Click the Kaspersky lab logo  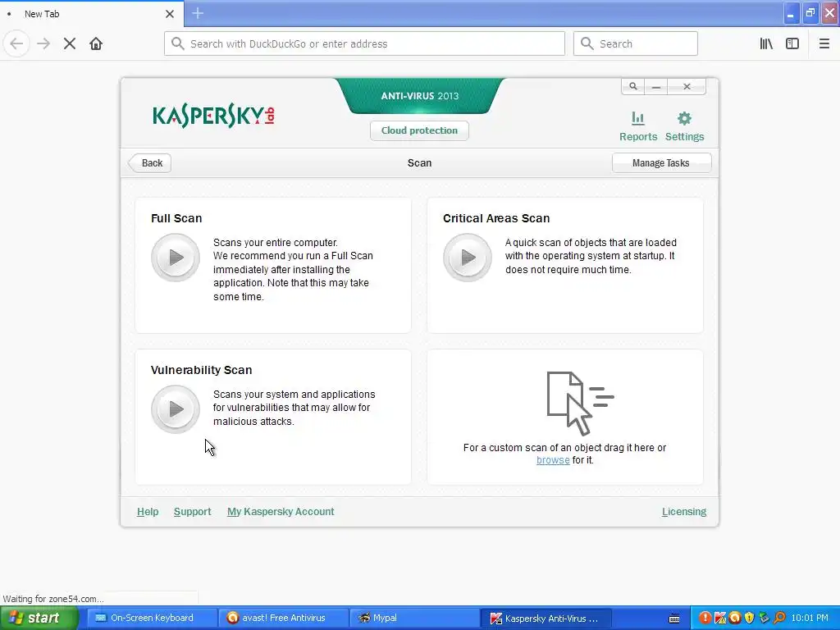point(214,115)
